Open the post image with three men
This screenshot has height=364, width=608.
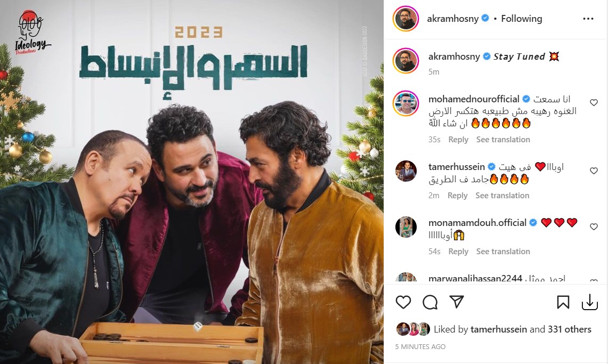pyautogui.click(x=191, y=182)
